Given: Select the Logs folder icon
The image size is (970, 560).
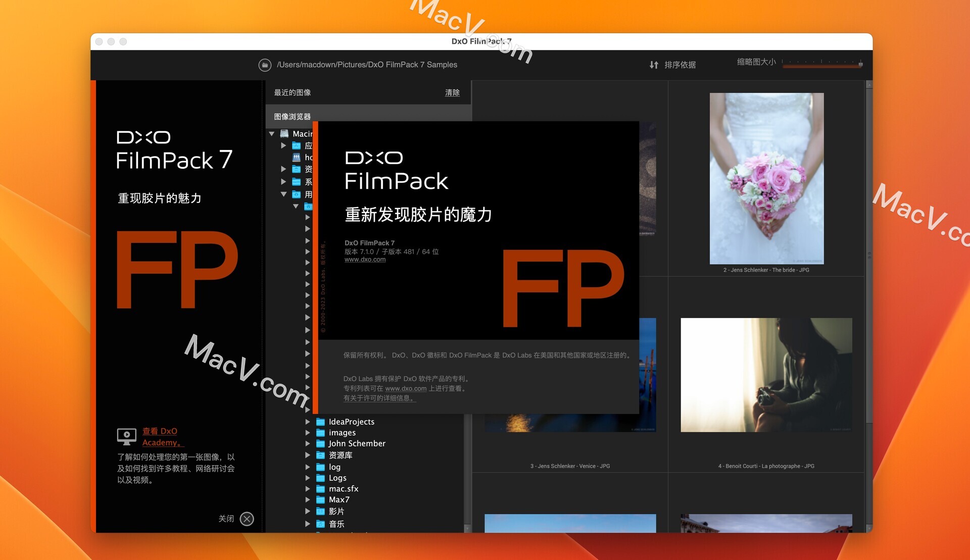Looking at the screenshot, I should point(320,478).
